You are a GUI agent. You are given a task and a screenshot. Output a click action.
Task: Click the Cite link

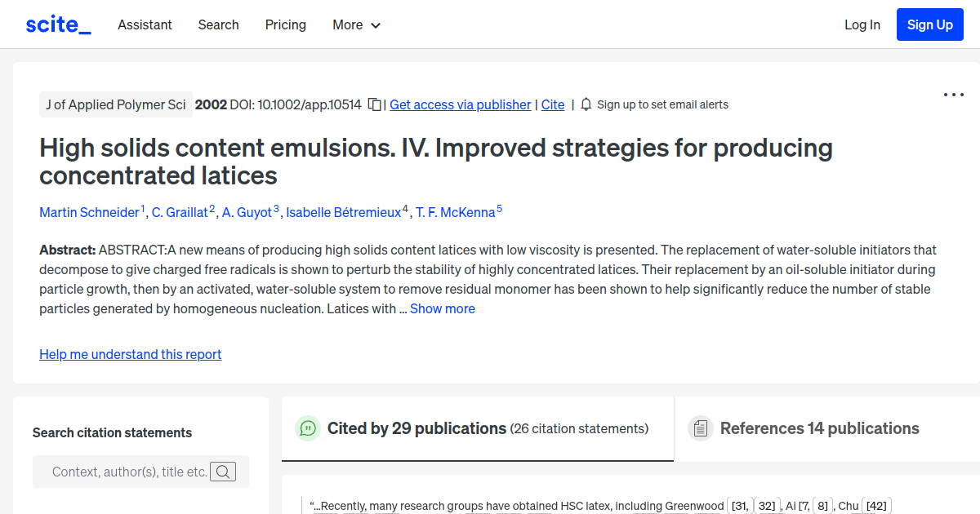pyautogui.click(x=552, y=104)
